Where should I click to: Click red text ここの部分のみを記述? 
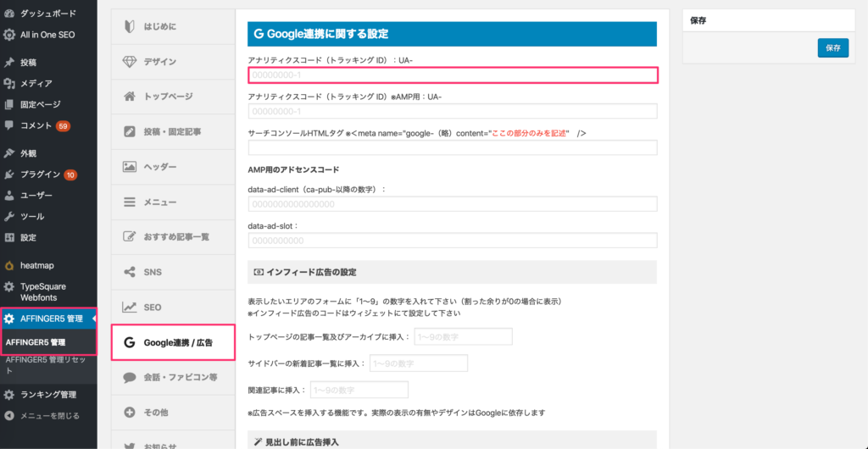(529, 133)
